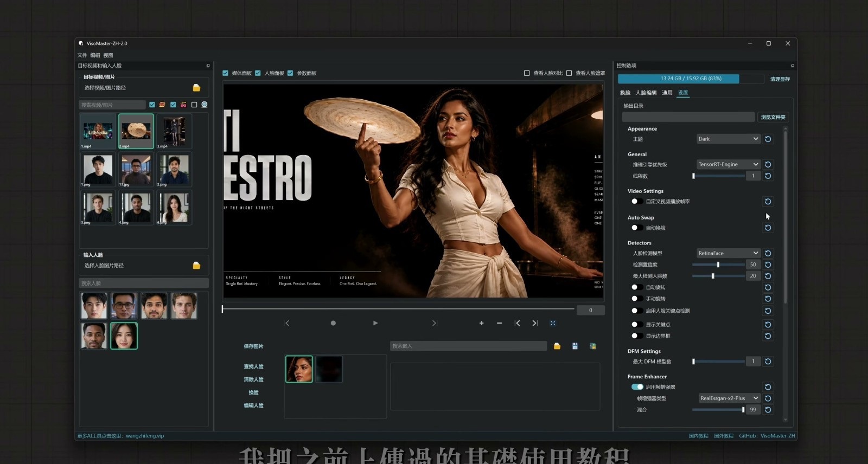Step to next frame, right of play button

[434, 323]
